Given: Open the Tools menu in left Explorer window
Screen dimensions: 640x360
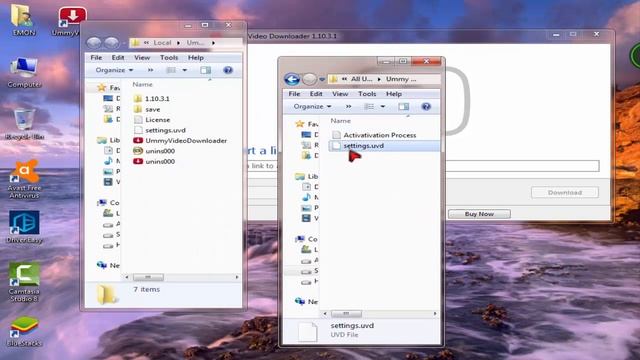Looking at the screenshot, I should [x=169, y=58].
